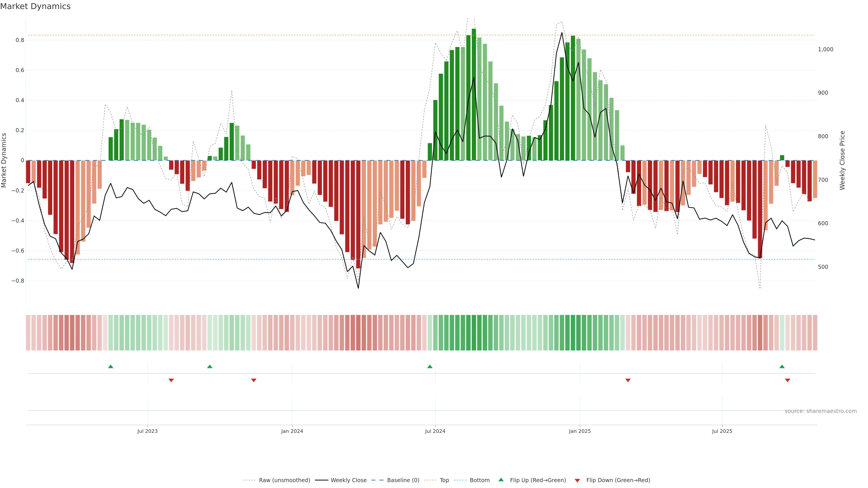Click the latest green Flip Up triangle marker
Viewport: 868px width, 488px height.
(782, 366)
